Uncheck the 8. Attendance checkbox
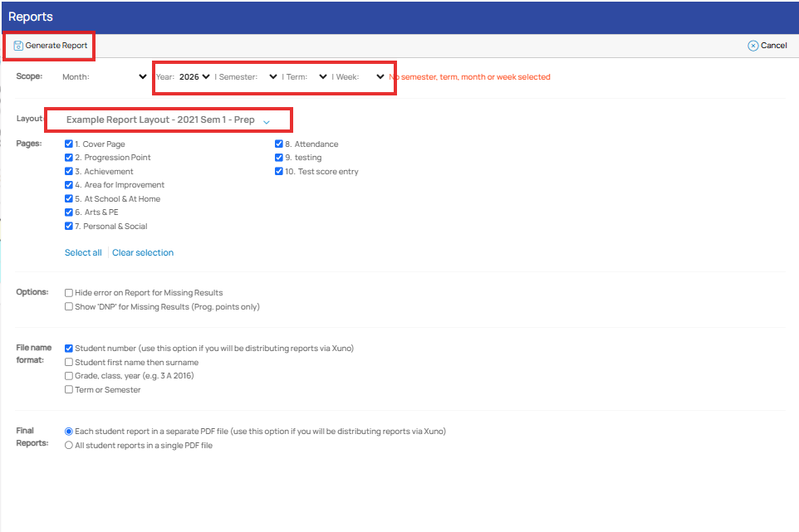Image resolution: width=799 pixels, height=532 pixels. [279, 144]
